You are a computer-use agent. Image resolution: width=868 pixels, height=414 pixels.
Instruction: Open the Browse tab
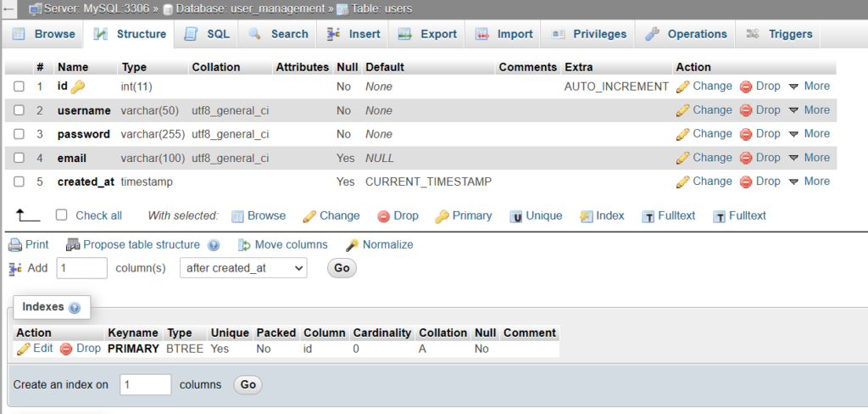[44, 34]
